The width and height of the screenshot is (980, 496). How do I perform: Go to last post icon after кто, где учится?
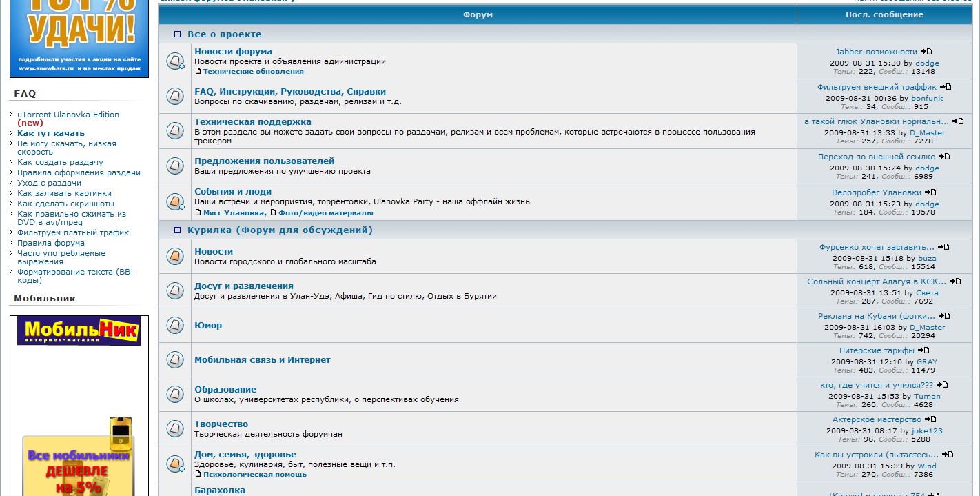click(942, 385)
